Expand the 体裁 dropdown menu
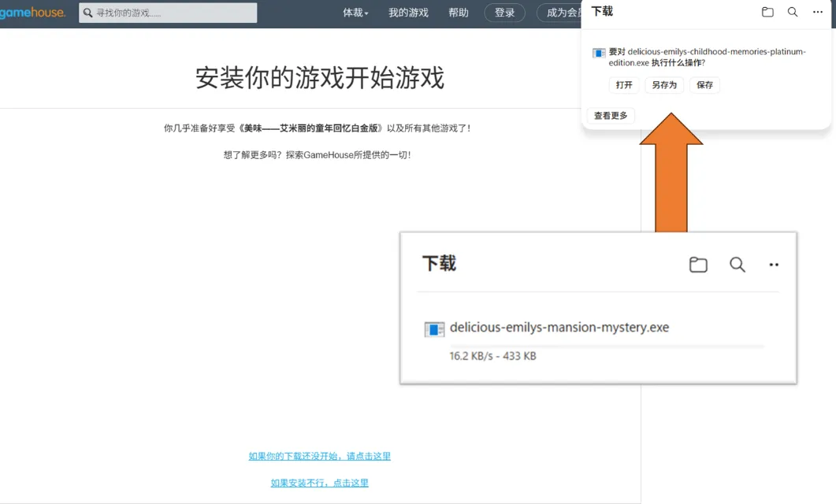 pyautogui.click(x=355, y=13)
